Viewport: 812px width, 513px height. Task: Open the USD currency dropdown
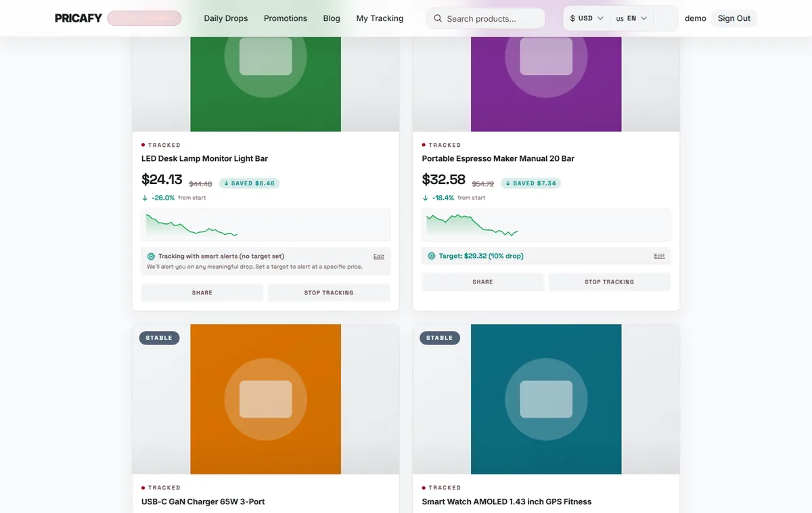point(587,18)
